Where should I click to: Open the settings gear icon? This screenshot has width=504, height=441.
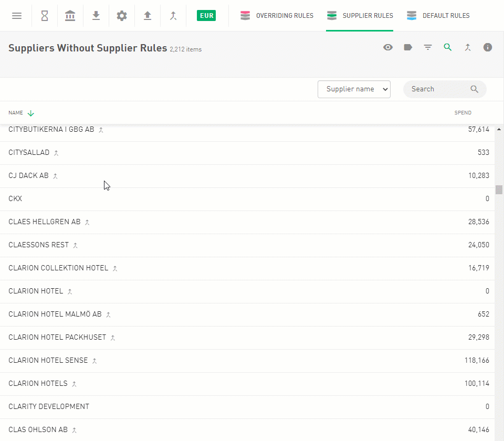coord(122,16)
